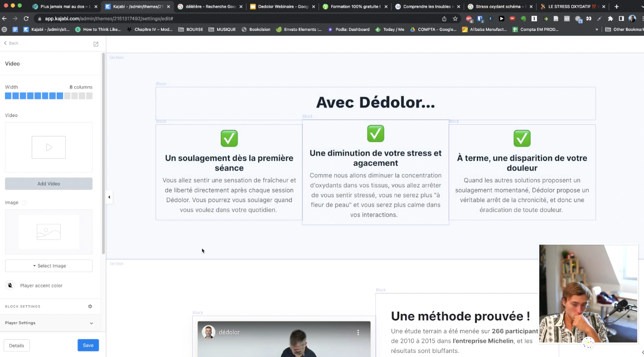Go back using the Kajabi Back link
The width and height of the screenshot is (644, 357).
click(x=11, y=43)
